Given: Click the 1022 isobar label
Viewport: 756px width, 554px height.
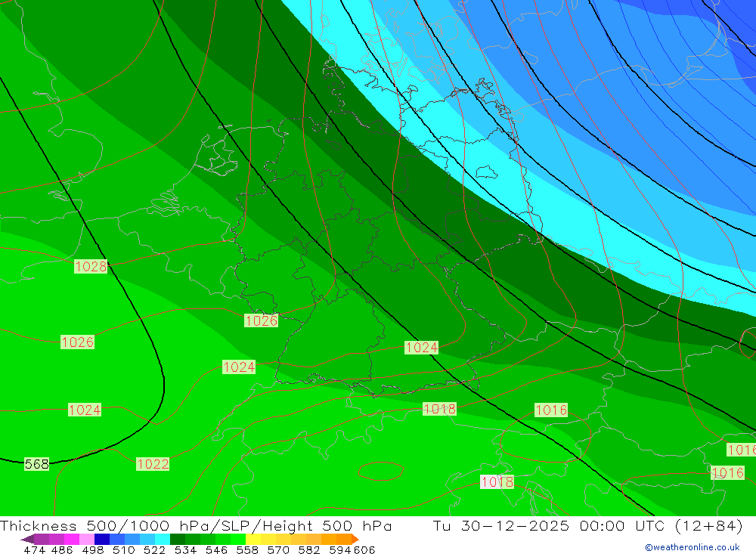Looking at the screenshot, I should coord(153,464).
